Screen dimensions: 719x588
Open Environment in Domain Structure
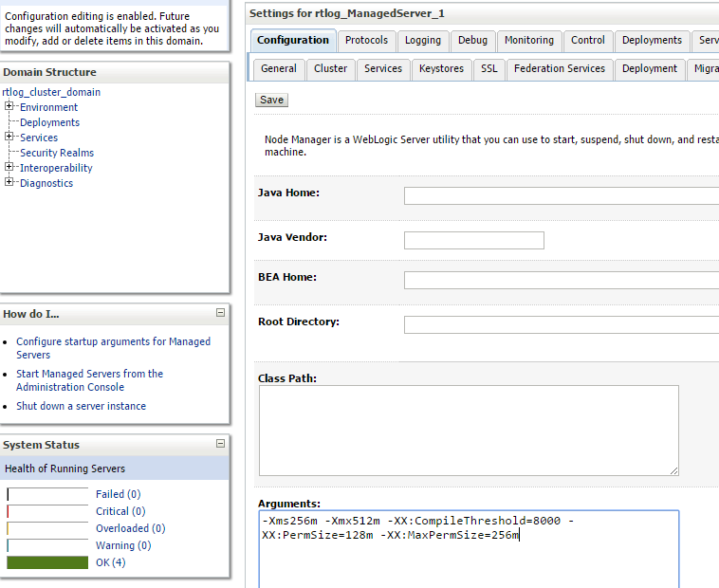48,107
